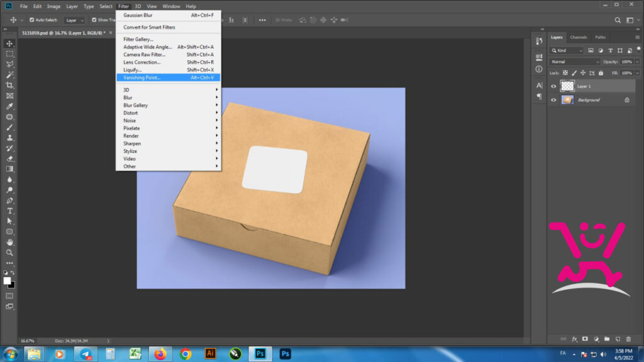
Task: Switch to the Channels tab
Action: pos(579,37)
